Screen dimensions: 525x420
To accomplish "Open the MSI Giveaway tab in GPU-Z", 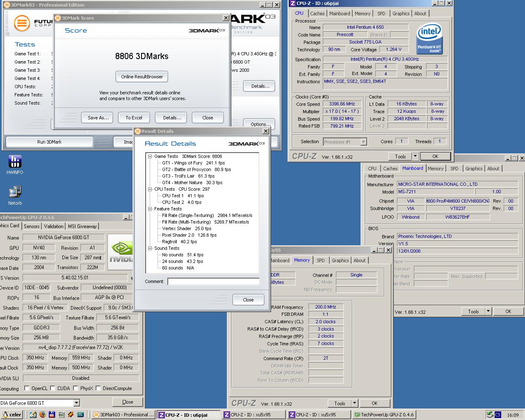I will pyautogui.click(x=82, y=226).
